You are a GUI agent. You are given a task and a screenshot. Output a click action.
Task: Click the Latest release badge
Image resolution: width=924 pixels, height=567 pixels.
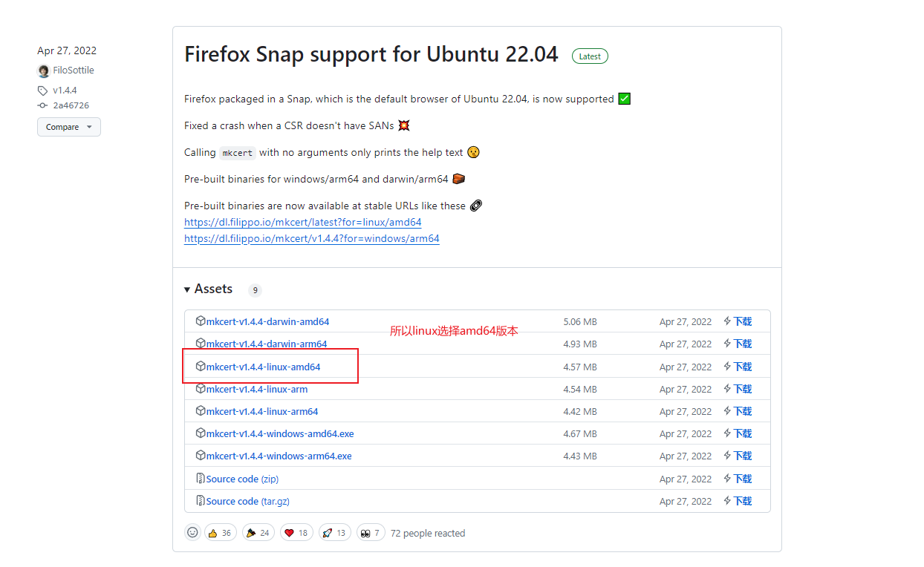pyautogui.click(x=590, y=56)
